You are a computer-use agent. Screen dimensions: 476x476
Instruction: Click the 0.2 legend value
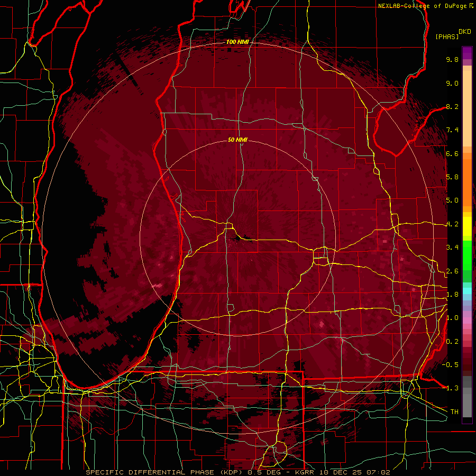pyautogui.click(x=452, y=342)
